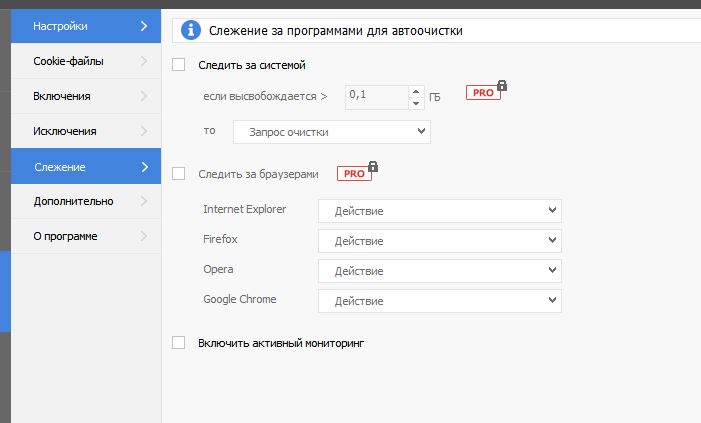Viewport: 701px width, 423px height.
Task: Click the arrow icon on О программе row
Action: pos(144,236)
